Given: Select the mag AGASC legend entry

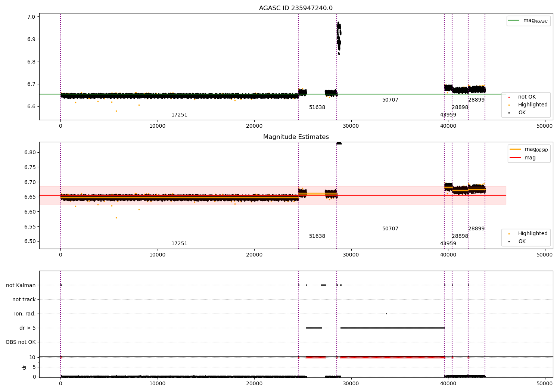Looking at the screenshot, I should 528,21.
